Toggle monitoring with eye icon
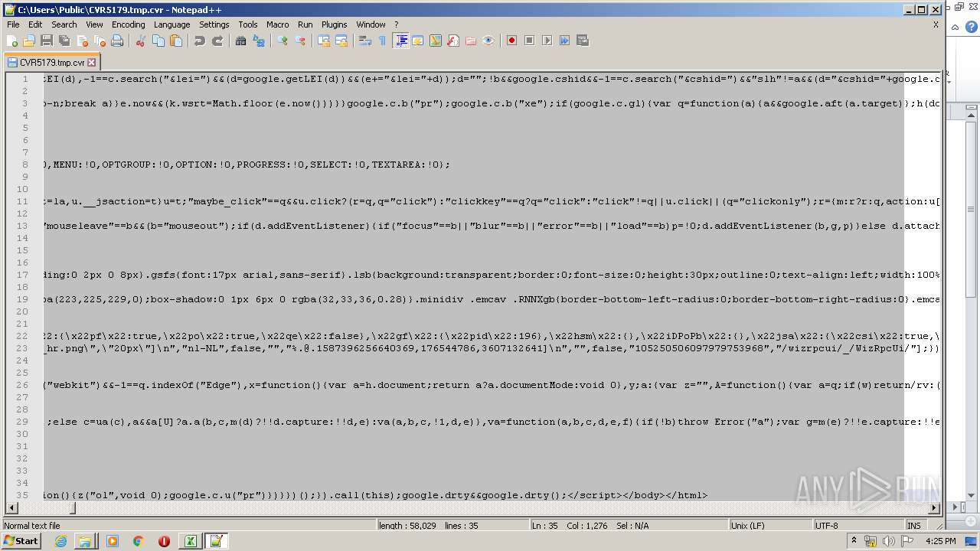 pos(488,41)
